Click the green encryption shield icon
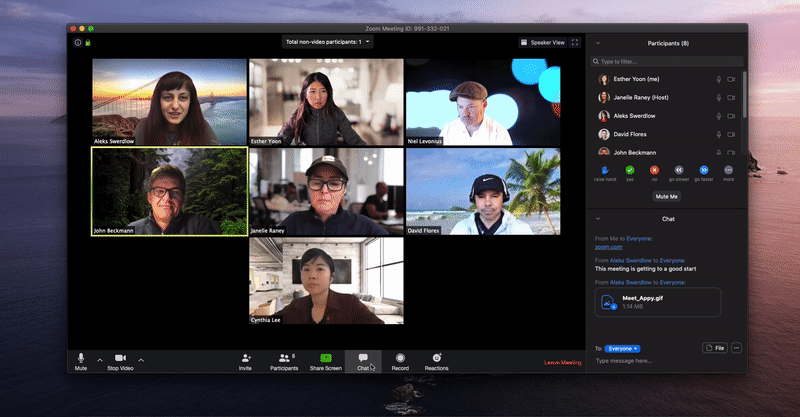Screen dimensions: 800x417 coord(88,43)
